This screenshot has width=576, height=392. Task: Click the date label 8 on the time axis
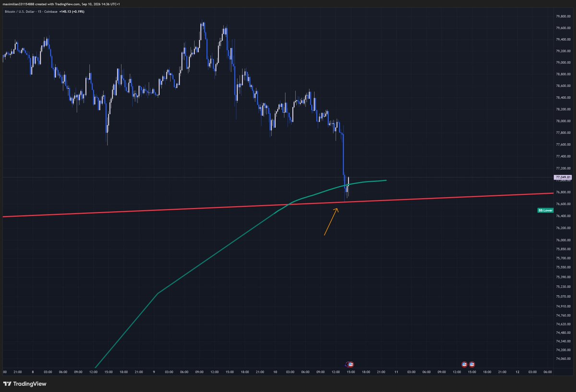33,372
